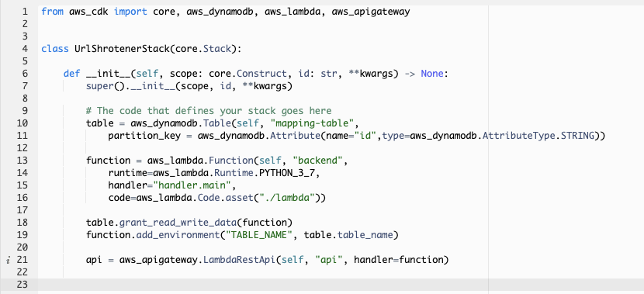Click the comment text on line 9

pyautogui.click(x=209, y=111)
